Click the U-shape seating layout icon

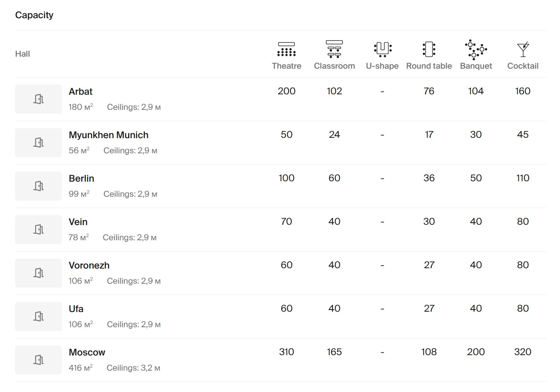click(x=383, y=49)
